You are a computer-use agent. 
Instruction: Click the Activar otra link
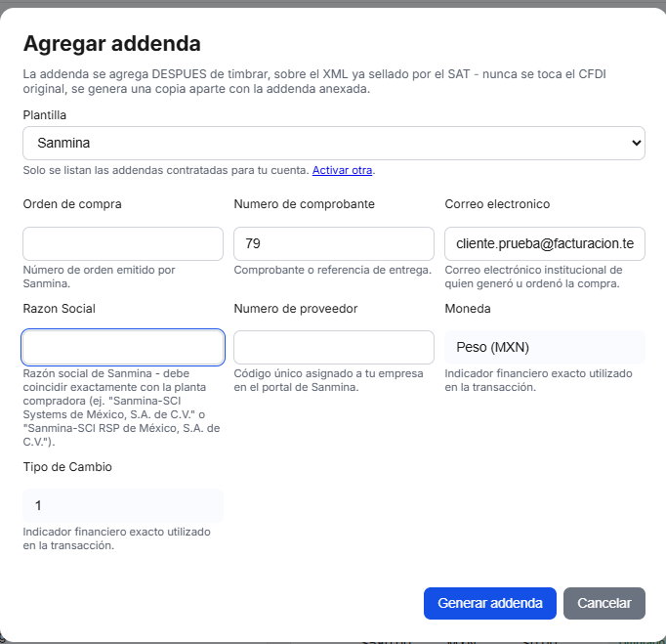[x=342, y=170]
